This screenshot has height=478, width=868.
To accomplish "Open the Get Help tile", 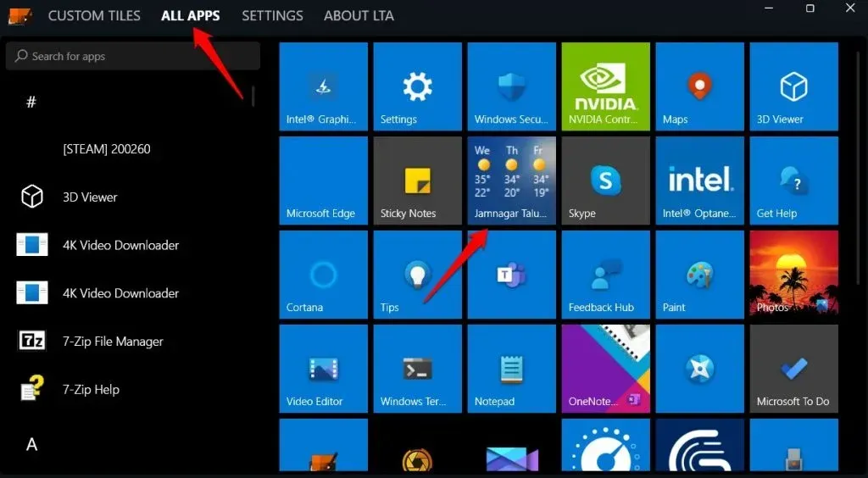I will pos(793,181).
